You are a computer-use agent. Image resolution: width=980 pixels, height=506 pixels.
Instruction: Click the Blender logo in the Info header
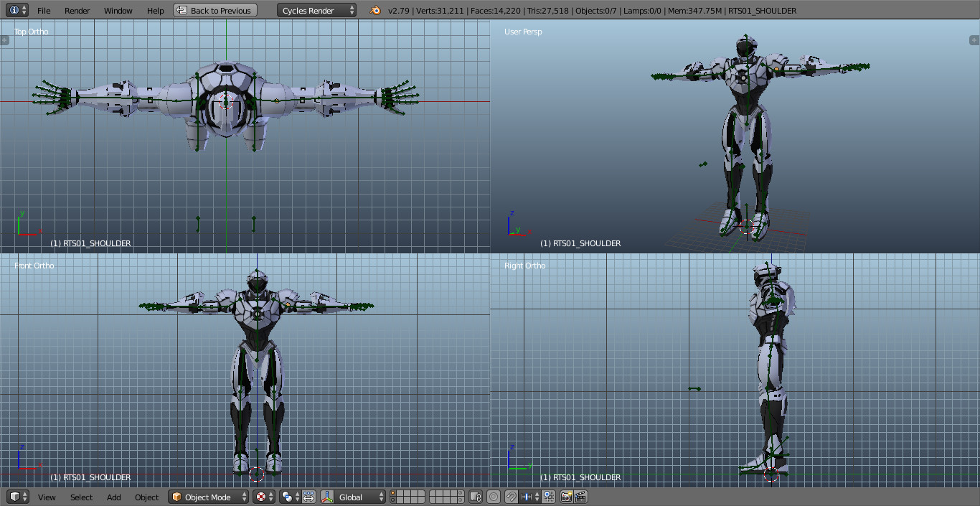374,10
